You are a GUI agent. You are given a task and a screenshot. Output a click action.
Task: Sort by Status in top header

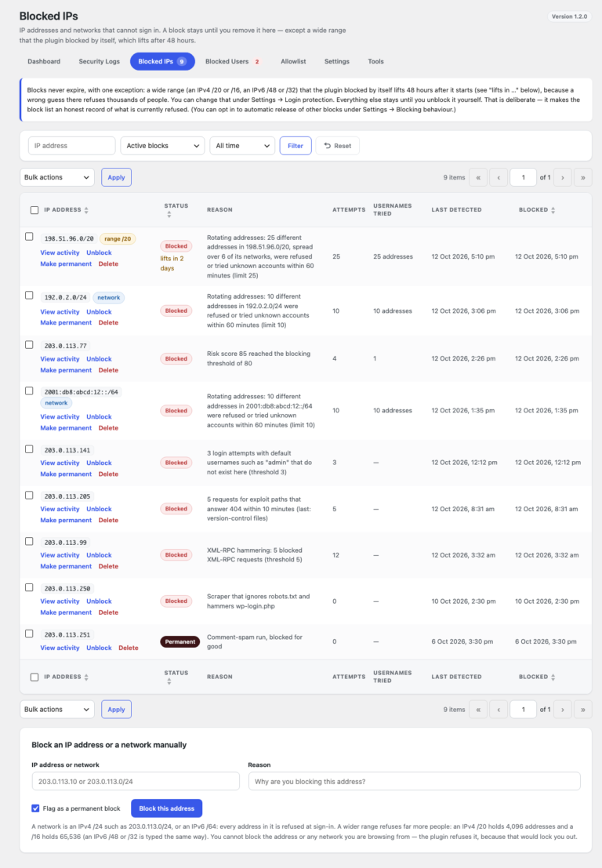176,210
